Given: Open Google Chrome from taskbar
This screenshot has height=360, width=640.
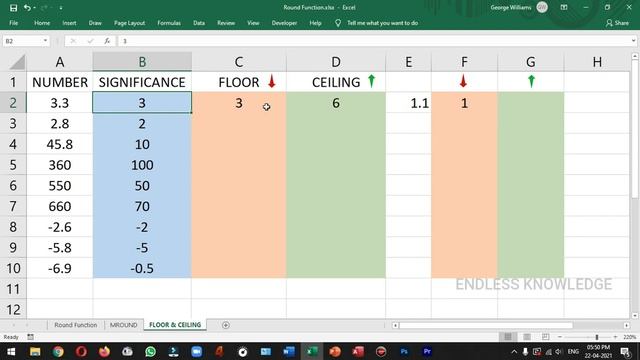Looking at the screenshot, I should tap(58, 351).
